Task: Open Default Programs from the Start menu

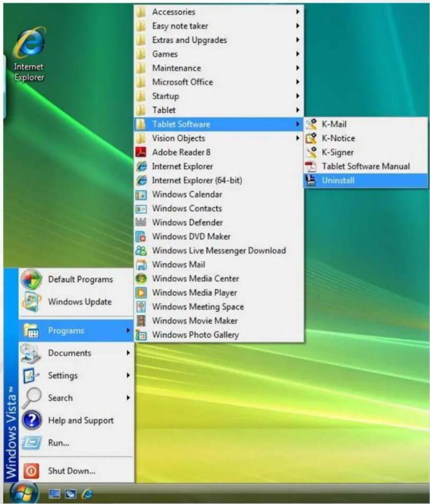Action: click(76, 279)
